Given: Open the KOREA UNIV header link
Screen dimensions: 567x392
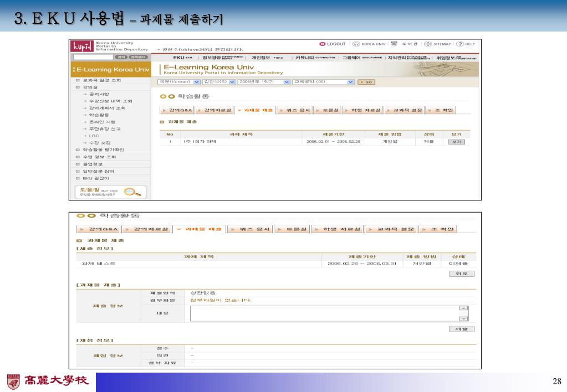Looking at the screenshot, I should coord(369,44).
